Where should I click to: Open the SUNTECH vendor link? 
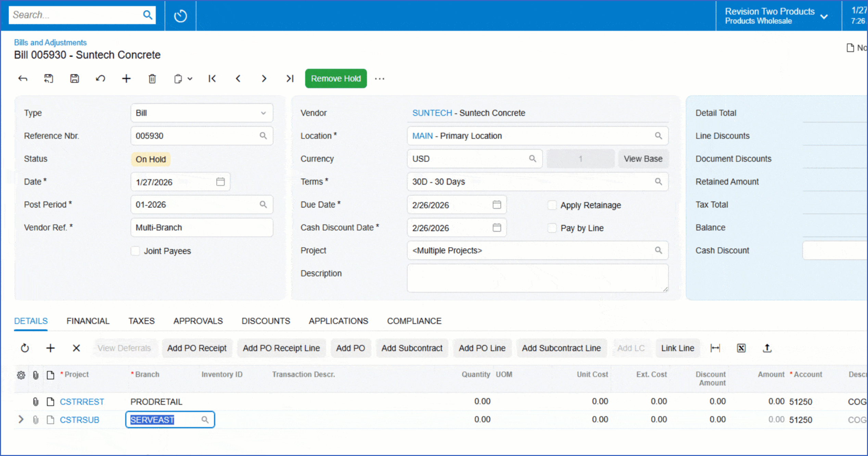[432, 113]
